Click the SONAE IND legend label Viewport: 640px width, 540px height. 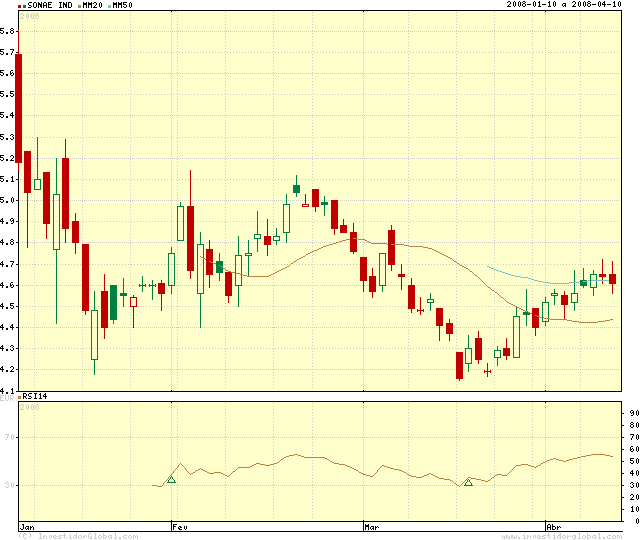pos(50,5)
